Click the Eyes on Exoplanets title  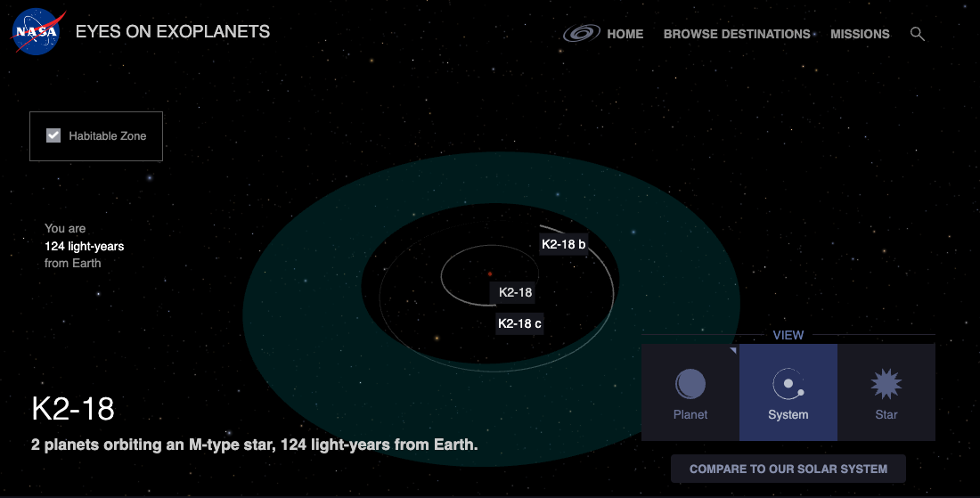coord(173,32)
